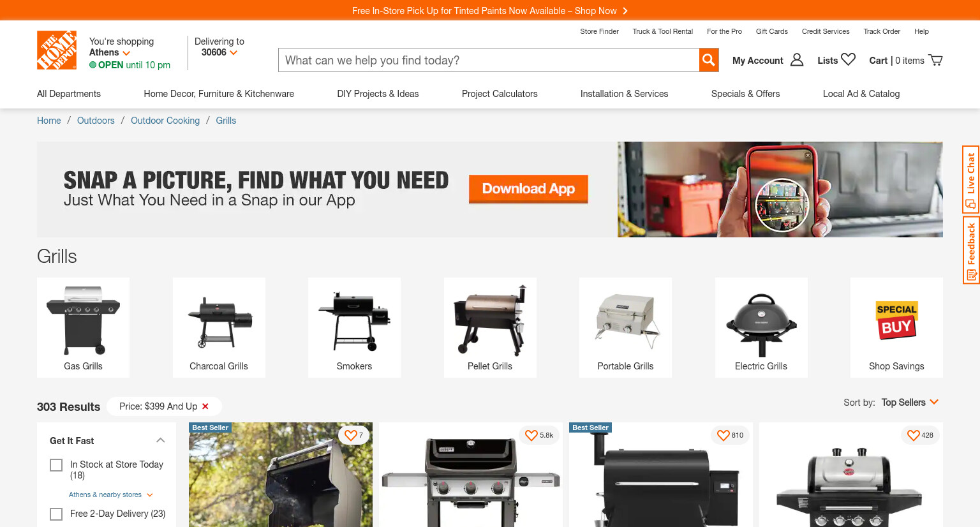Image resolution: width=980 pixels, height=527 pixels.
Task: Open the Feedback side tab
Action: [x=970, y=250]
